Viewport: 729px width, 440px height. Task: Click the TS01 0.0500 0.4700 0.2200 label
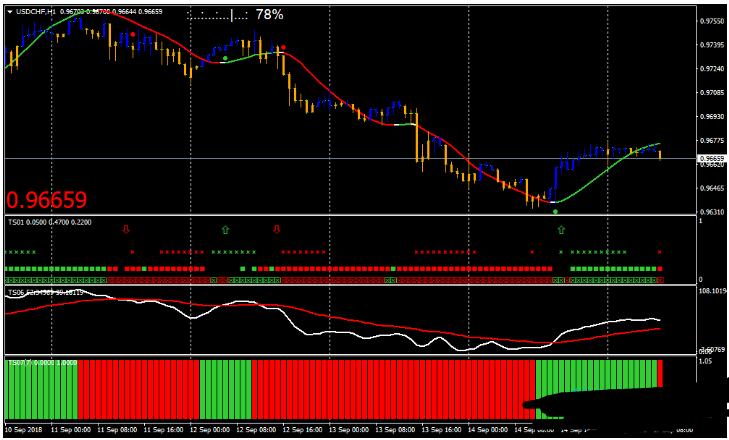(x=50, y=222)
